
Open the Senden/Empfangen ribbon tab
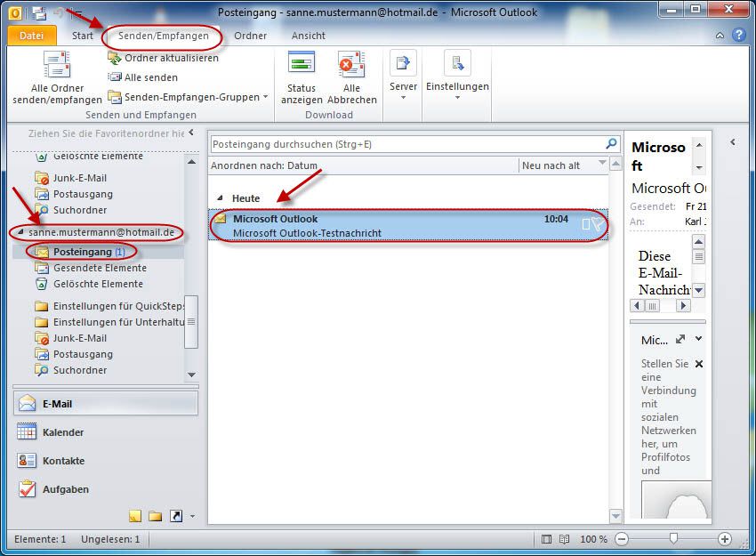162,36
